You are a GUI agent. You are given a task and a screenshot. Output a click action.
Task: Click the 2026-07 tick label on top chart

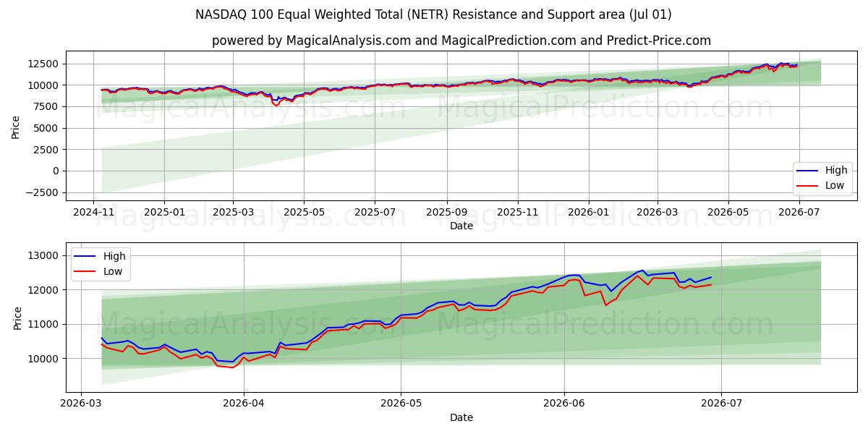(x=799, y=211)
